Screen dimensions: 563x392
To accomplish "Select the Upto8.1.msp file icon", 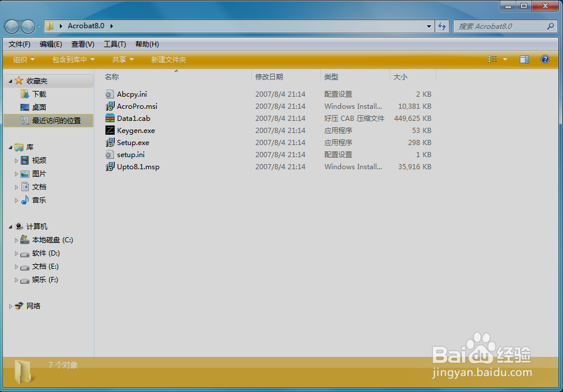I will (110, 166).
